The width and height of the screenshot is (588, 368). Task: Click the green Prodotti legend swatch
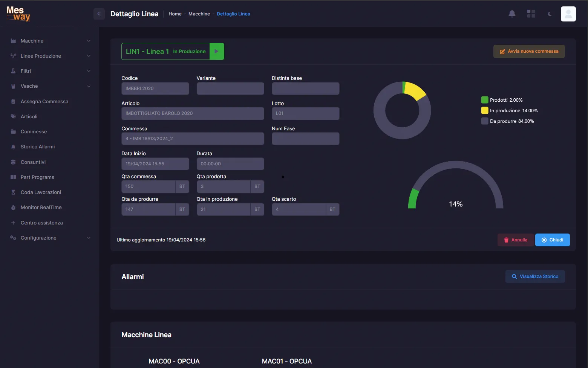click(x=485, y=100)
